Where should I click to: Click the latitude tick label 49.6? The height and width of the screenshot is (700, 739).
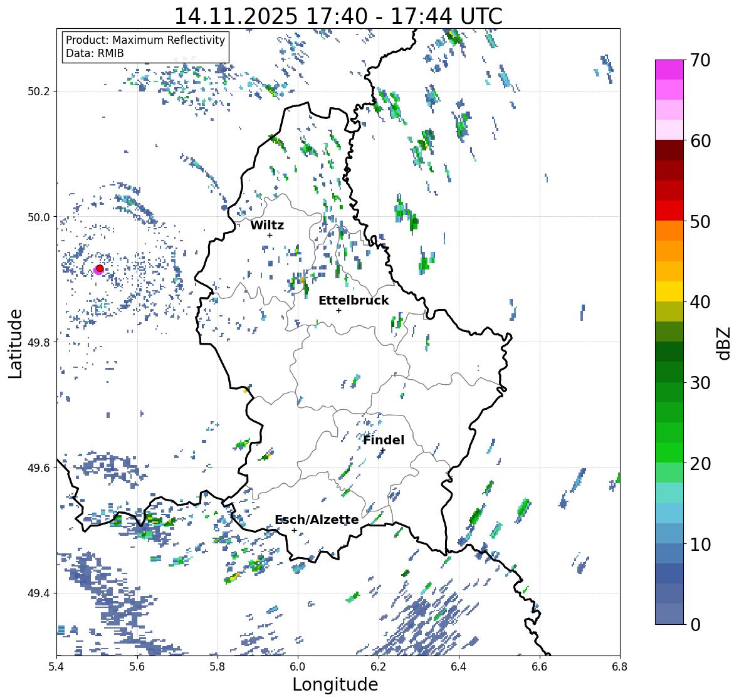[39, 468]
